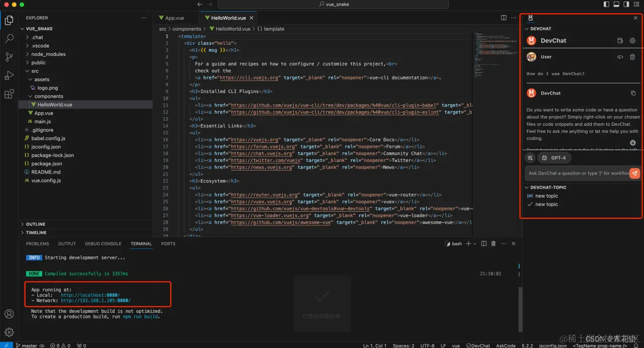
Task: Create a new terminal with plus icon
Action: [468, 243]
